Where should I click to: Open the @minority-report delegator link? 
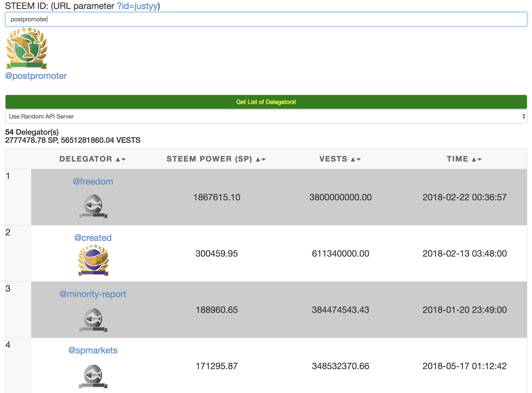tap(93, 294)
